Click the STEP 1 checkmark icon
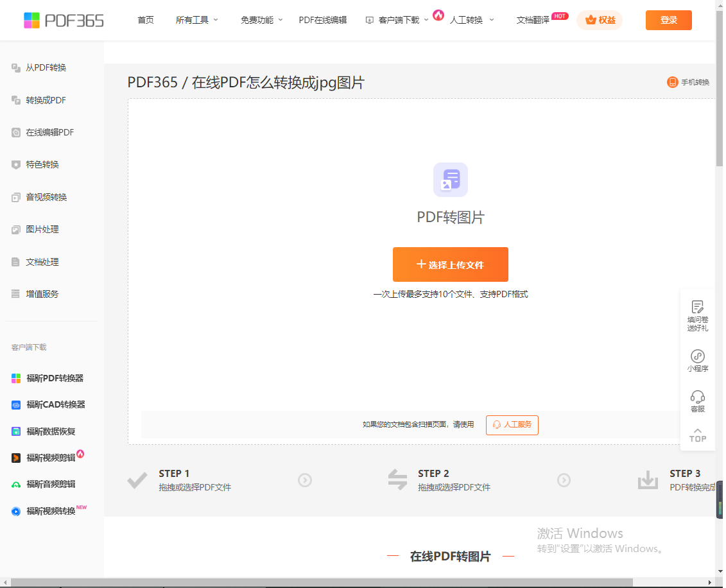 pyautogui.click(x=137, y=481)
